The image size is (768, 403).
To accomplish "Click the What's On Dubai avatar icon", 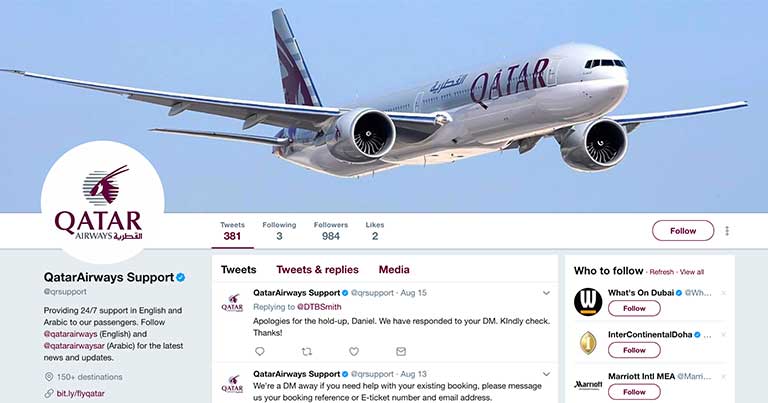I will [x=588, y=302].
